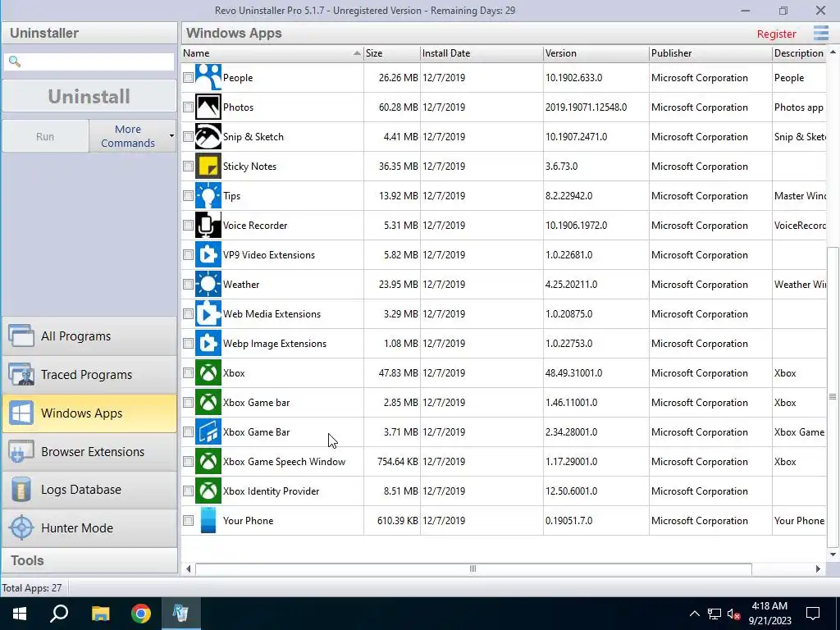This screenshot has width=840, height=630.
Task: Expand the Tools section
Action: tap(89, 560)
